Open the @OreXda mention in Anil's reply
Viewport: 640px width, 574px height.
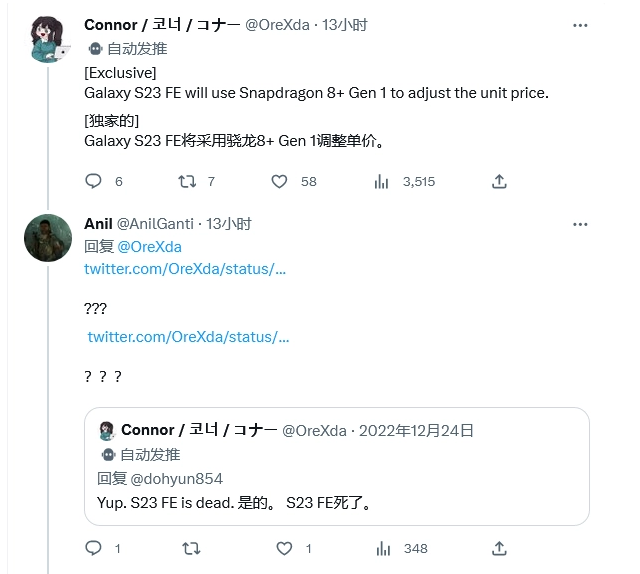[150, 247]
